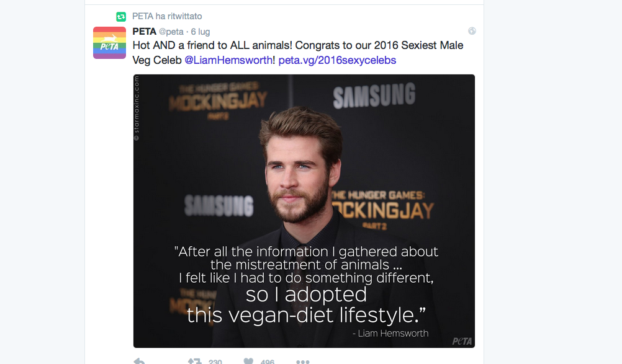Viewport: 622px width, 364px height.
Task: Like the tweet with the heart icon
Action: [248, 362]
